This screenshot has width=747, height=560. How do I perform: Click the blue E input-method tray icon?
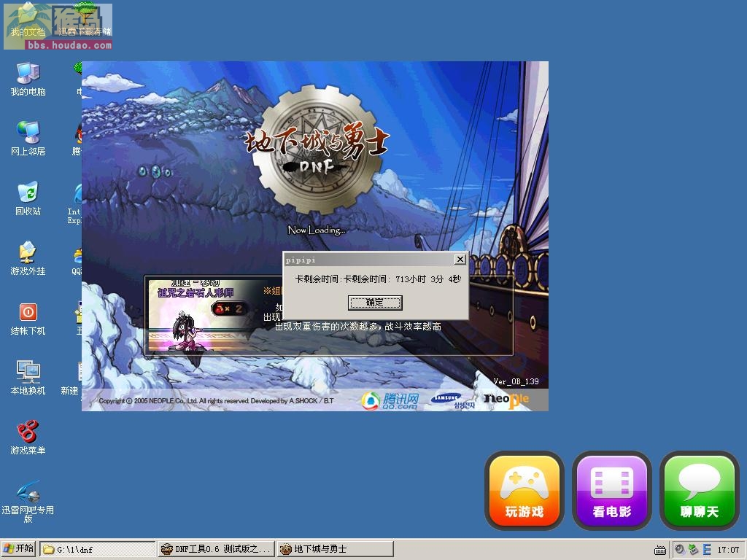tap(707, 550)
